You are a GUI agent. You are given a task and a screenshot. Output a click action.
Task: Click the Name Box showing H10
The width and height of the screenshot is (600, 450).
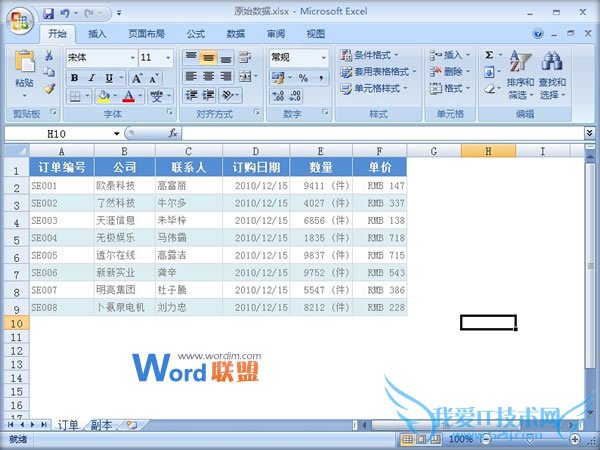(59, 134)
